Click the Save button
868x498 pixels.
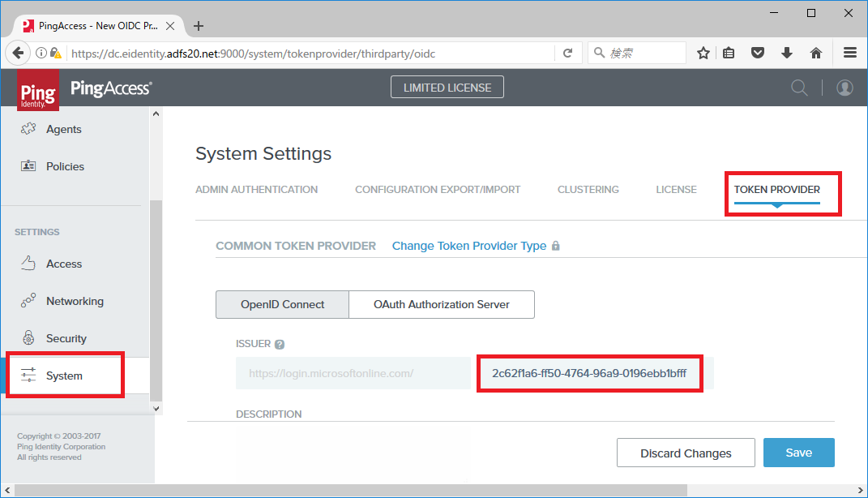[x=798, y=453]
